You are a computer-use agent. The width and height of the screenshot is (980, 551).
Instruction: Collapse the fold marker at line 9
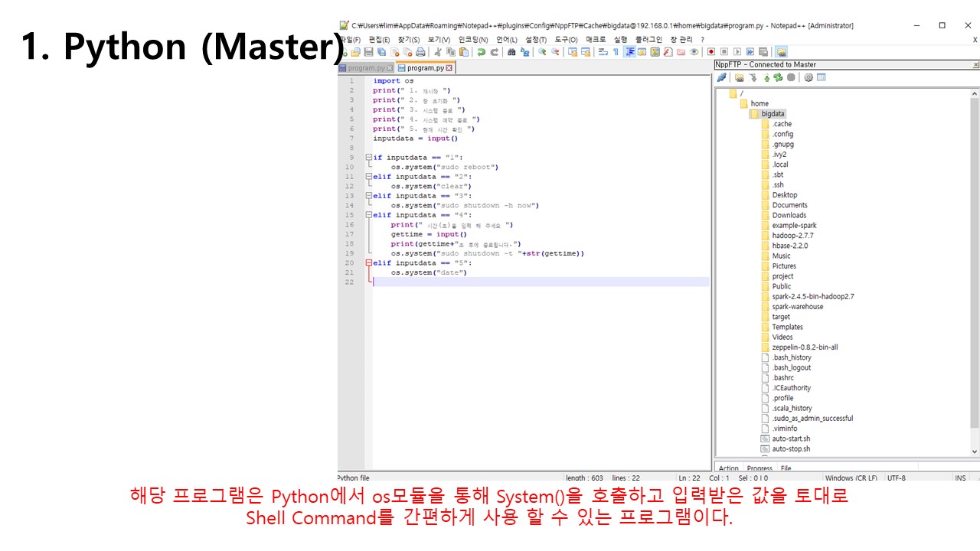tap(369, 158)
